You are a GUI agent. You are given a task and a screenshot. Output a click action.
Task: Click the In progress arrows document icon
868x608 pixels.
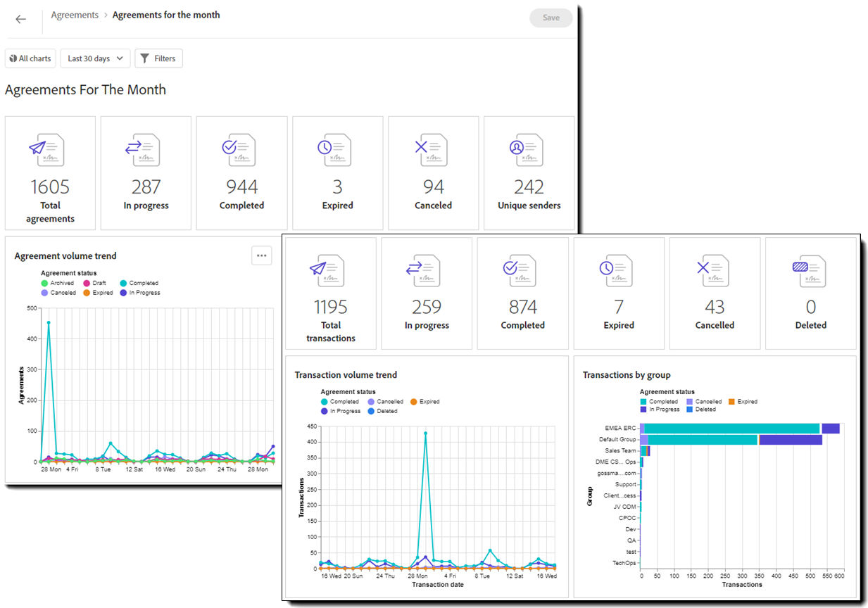[143, 149]
